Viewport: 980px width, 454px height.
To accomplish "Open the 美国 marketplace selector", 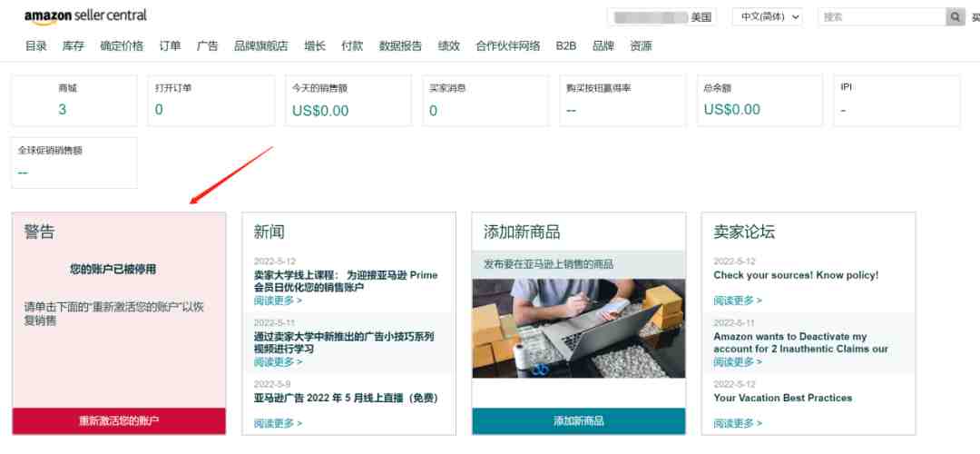I will pos(662,17).
